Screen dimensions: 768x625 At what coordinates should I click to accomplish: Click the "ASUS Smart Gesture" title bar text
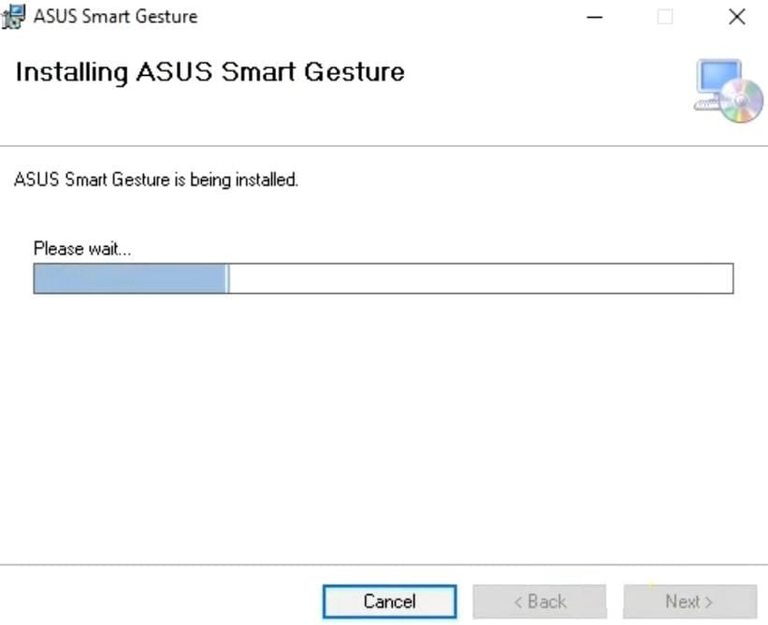115,17
